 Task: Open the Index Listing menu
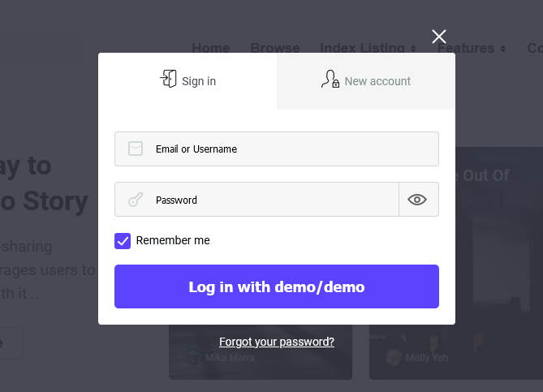pyautogui.click(x=362, y=48)
